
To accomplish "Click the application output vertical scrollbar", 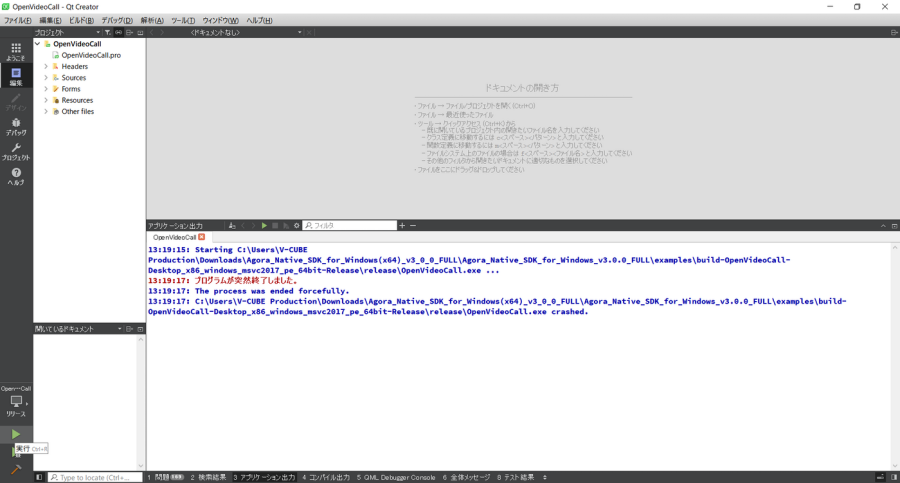I will 895,357.
